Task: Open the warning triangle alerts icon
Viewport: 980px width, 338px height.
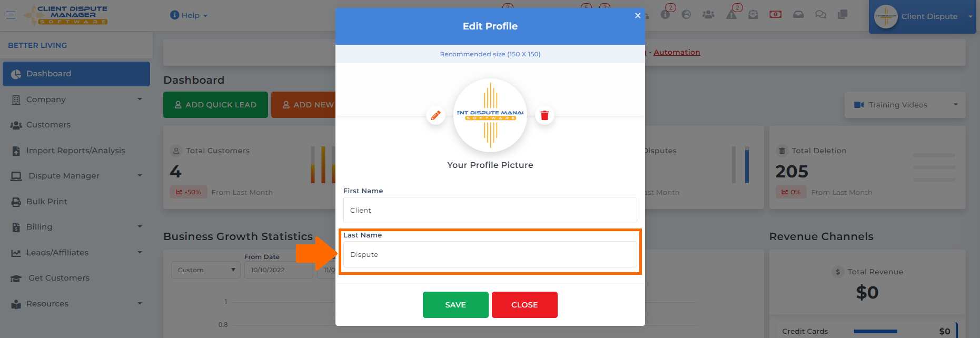Action: click(x=731, y=15)
